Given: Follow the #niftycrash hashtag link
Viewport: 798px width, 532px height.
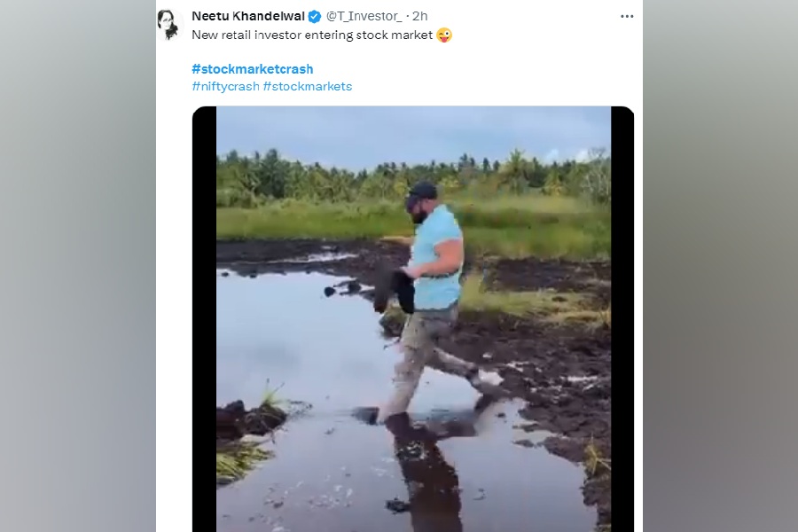Looking at the screenshot, I should tap(225, 86).
